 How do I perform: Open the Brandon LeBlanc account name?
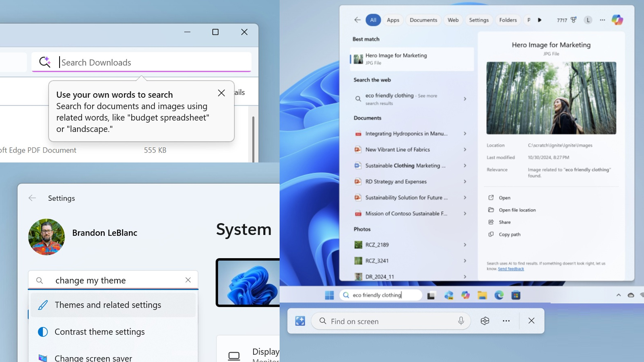pyautogui.click(x=105, y=233)
